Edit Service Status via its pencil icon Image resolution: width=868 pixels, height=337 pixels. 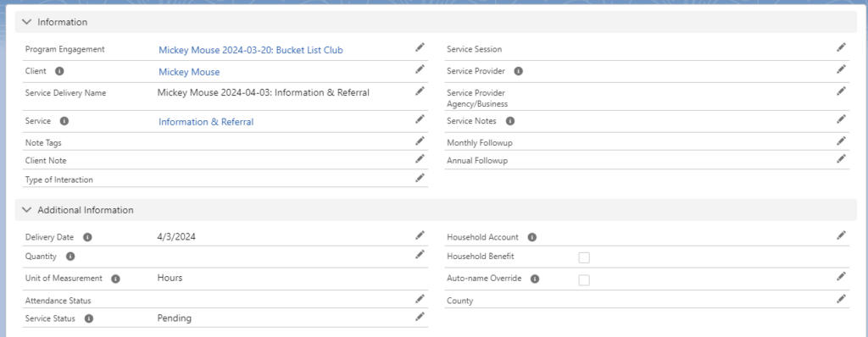pyautogui.click(x=420, y=317)
